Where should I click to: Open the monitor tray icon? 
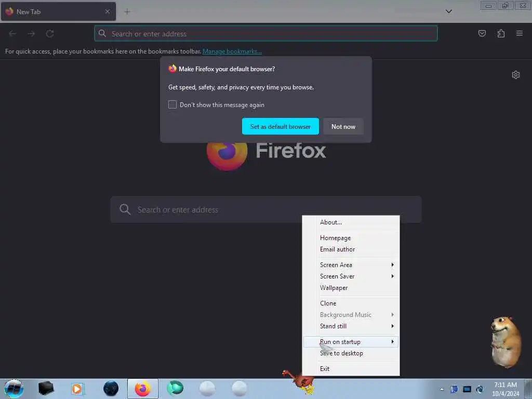point(467,389)
